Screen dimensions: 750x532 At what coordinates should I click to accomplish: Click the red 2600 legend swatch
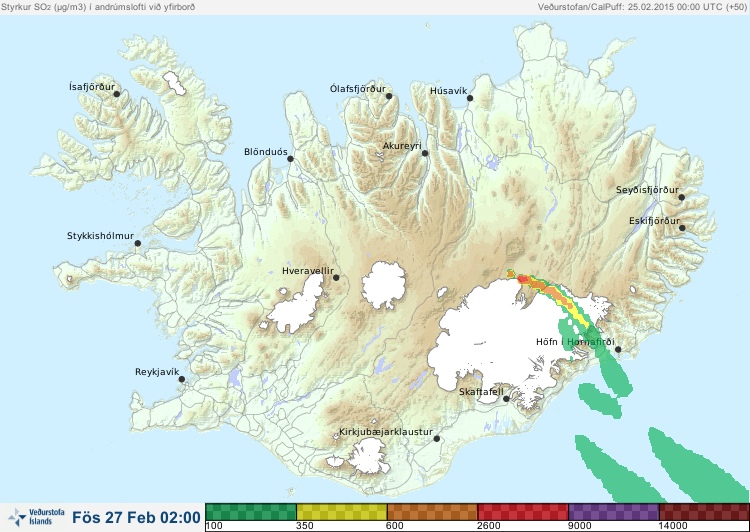click(x=523, y=512)
